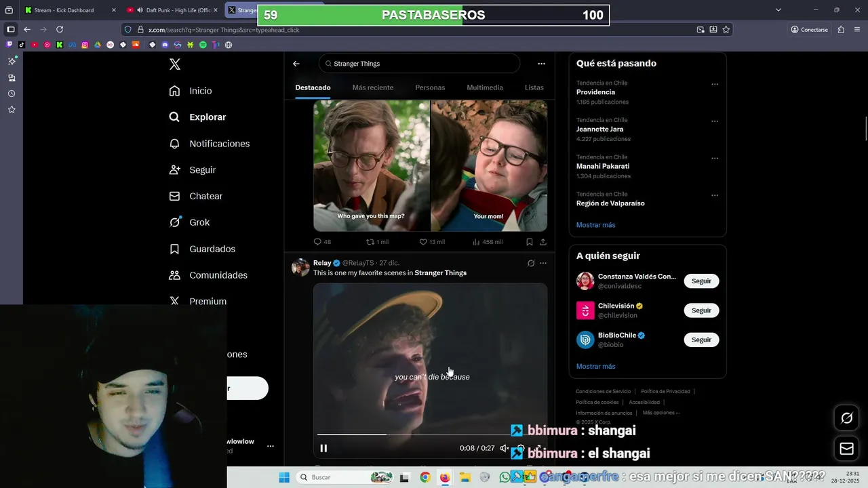Close the Kick Dashboard tab
The height and width of the screenshot is (488, 868).
coord(113,10)
